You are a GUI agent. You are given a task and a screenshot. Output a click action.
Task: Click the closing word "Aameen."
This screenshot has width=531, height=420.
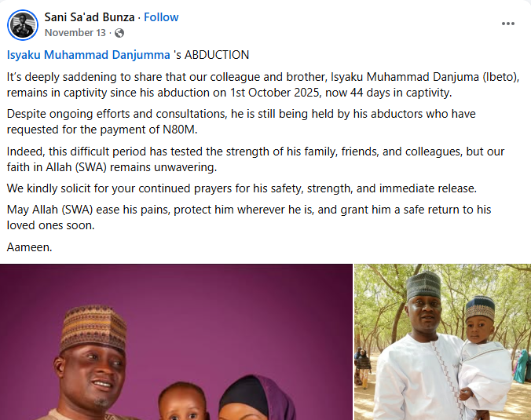click(x=28, y=247)
